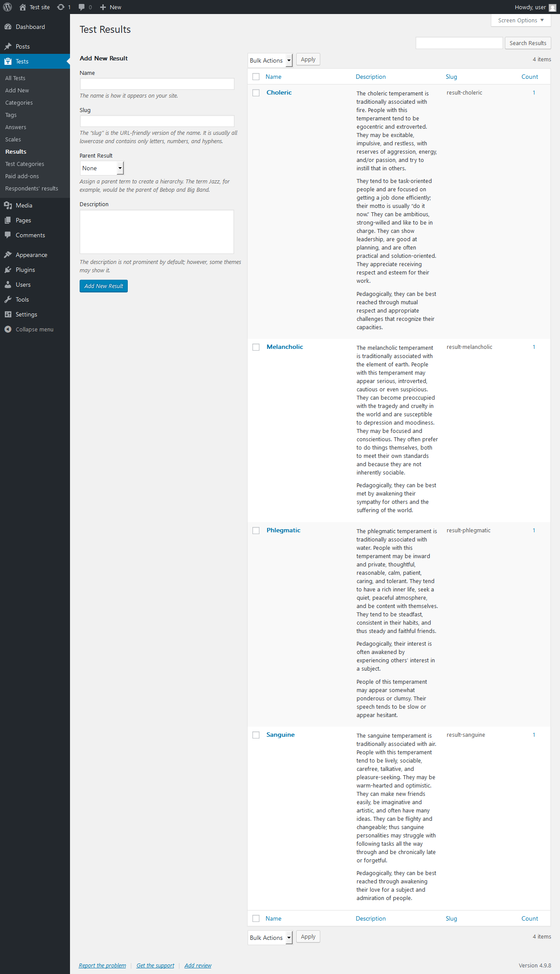The image size is (560, 974).
Task: Click the Posts pushpin icon
Action: coord(8,46)
